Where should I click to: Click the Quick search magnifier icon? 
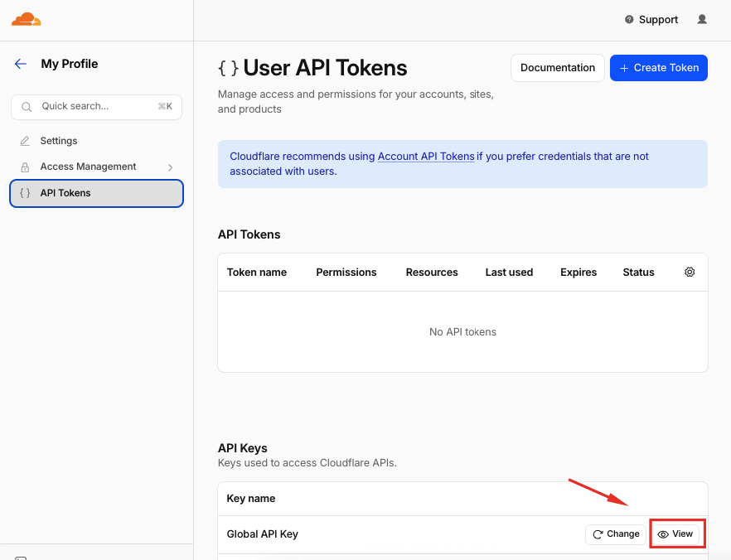point(27,107)
